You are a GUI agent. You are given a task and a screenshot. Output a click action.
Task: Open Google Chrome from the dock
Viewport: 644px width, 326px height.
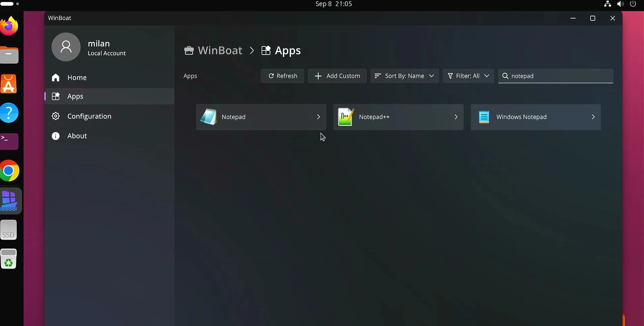click(x=9, y=171)
